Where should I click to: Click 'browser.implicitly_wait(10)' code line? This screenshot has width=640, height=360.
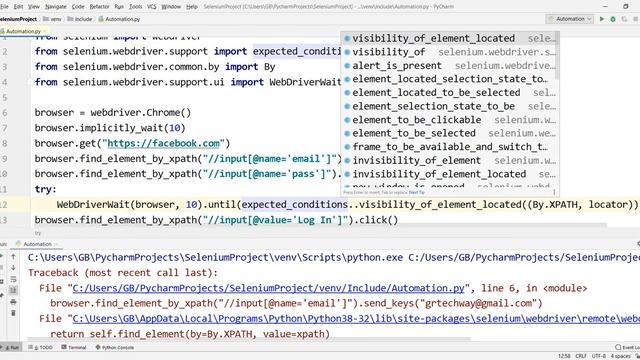pyautogui.click(x=110, y=128)
